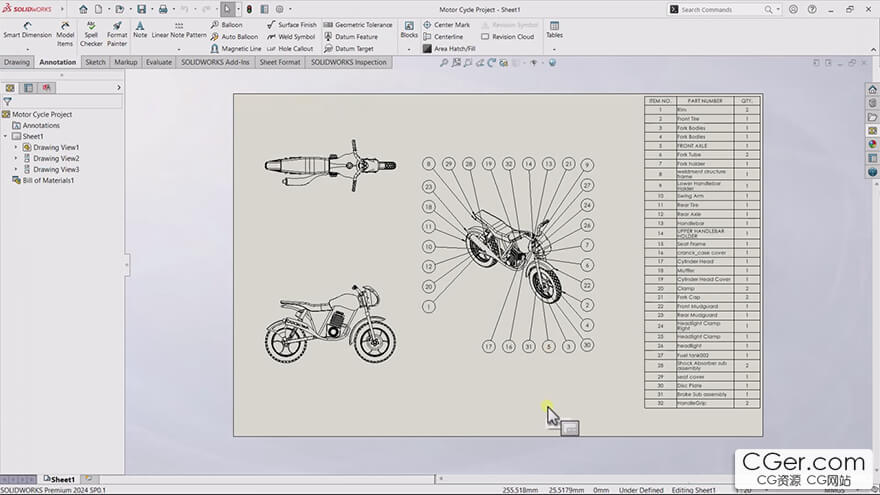Run the Spell Checker
Image resolution: width=880 pixels, height=495 pixels.
pyautogui.click(x=91, y=34)
